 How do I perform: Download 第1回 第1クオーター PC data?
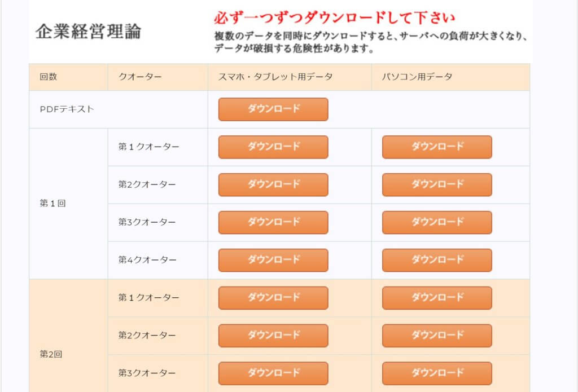pos(436,147)
